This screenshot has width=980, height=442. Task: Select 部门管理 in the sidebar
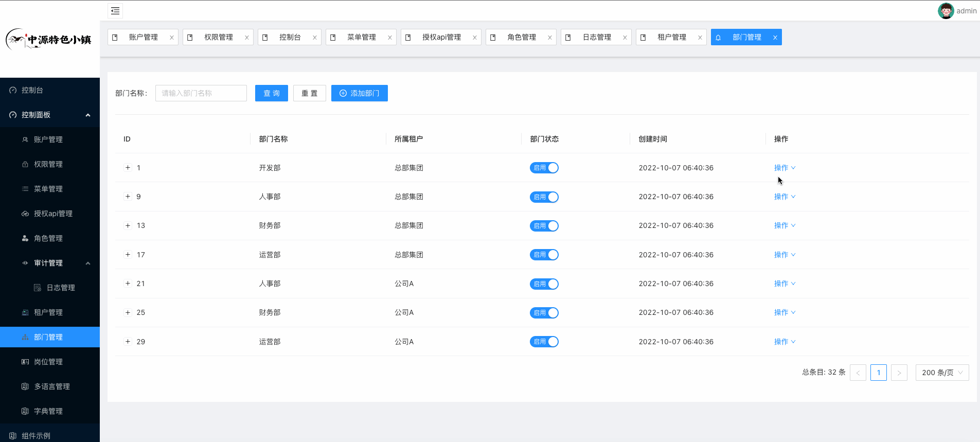pyautogui.click(x=50, y=337)
